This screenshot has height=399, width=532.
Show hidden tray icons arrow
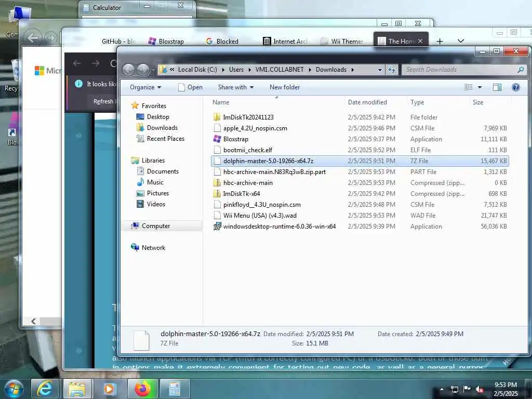click(442, 389)
